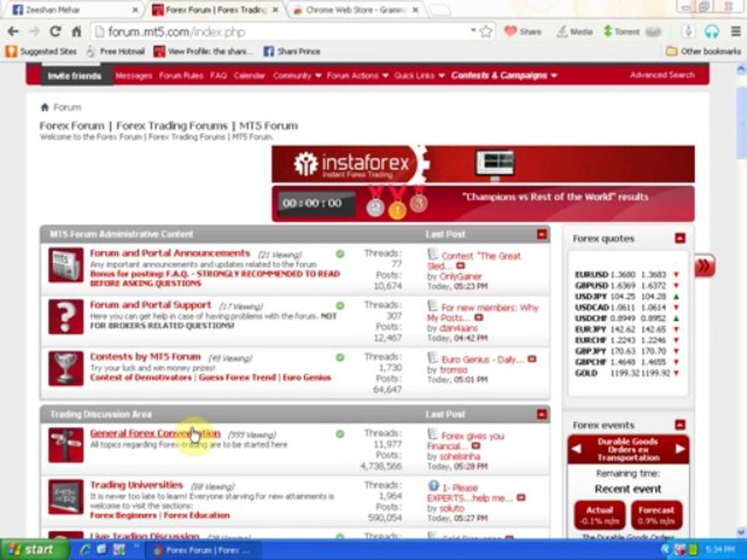The width and height of the screenshot is (747, 560).
Task: Open the Forum Rules menu item
Action: point(181,75)
